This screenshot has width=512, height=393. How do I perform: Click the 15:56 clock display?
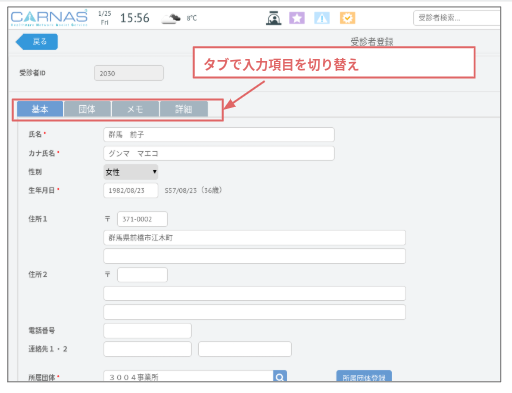click(135, 18)
